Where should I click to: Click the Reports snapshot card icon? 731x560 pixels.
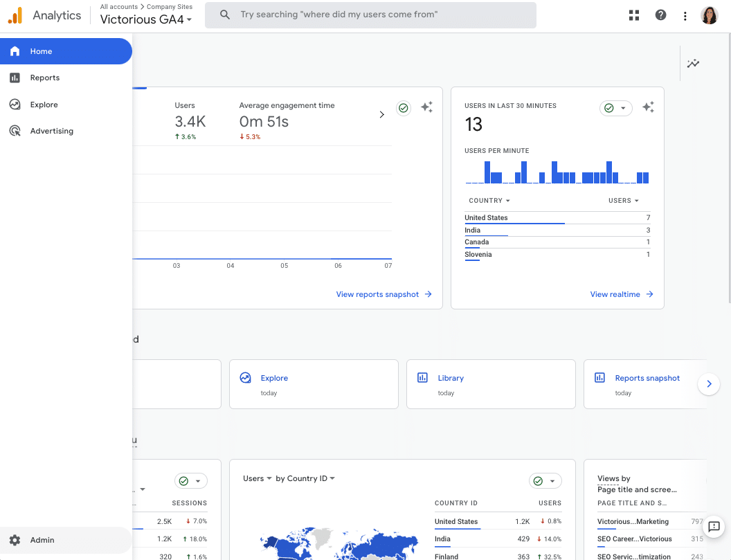point(599,378)
